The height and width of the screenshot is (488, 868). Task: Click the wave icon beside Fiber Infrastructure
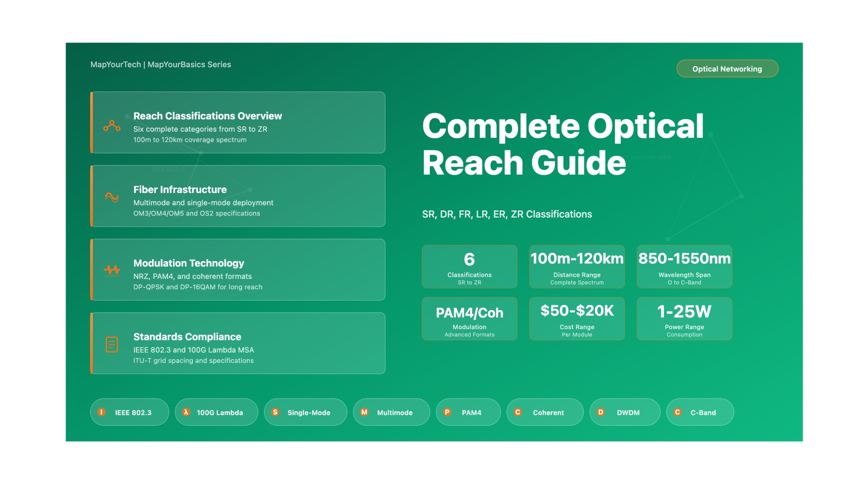[112, 197]
